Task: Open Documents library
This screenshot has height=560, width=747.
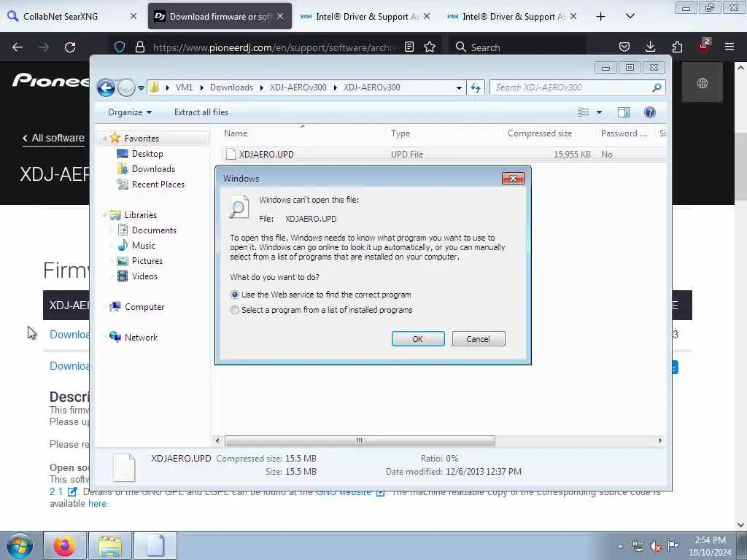Action: tap(154, 230)
